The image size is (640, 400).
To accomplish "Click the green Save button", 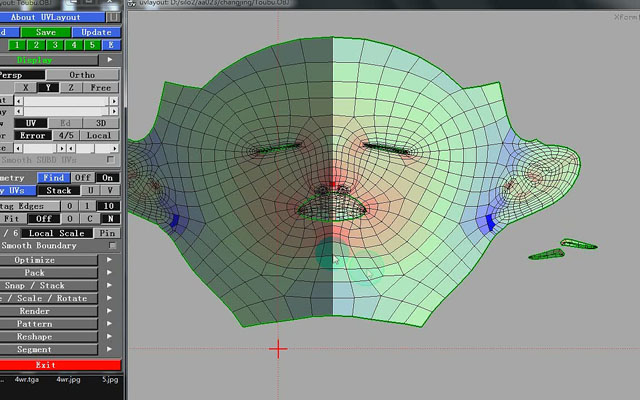I will [x=46, y=32].
